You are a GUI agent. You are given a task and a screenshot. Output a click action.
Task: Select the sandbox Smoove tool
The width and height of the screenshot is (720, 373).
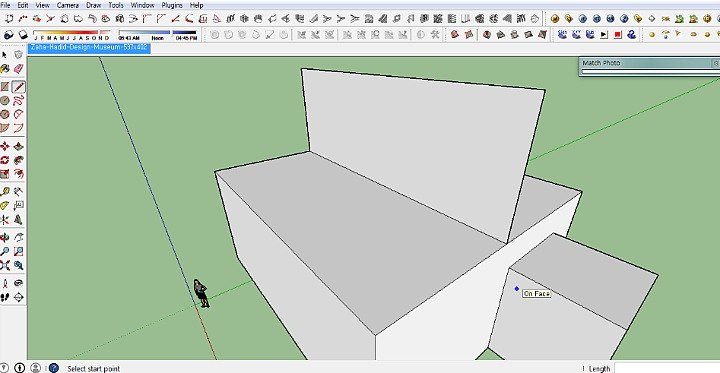point(487,34)
